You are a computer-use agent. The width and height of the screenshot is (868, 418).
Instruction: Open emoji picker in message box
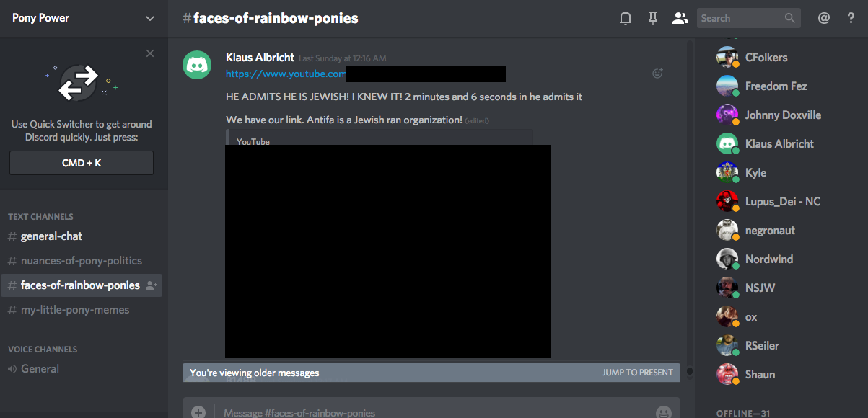tap(663, 412)
